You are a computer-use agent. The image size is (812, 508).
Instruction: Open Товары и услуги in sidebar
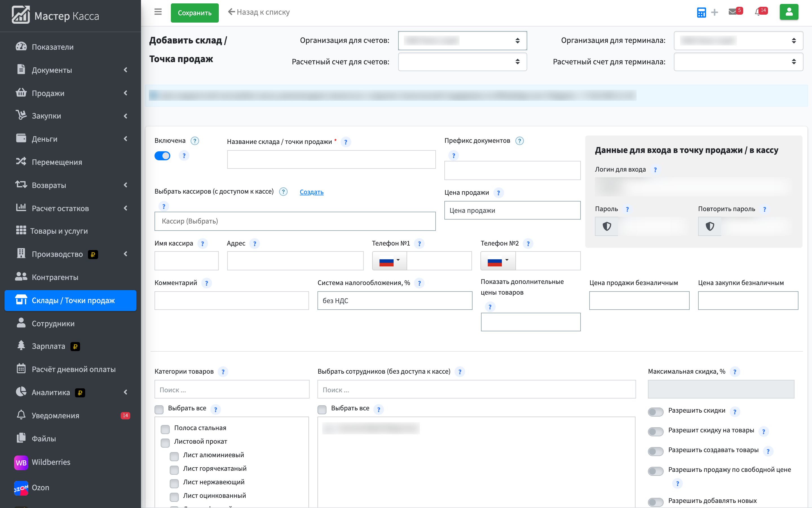click(70, 231)
